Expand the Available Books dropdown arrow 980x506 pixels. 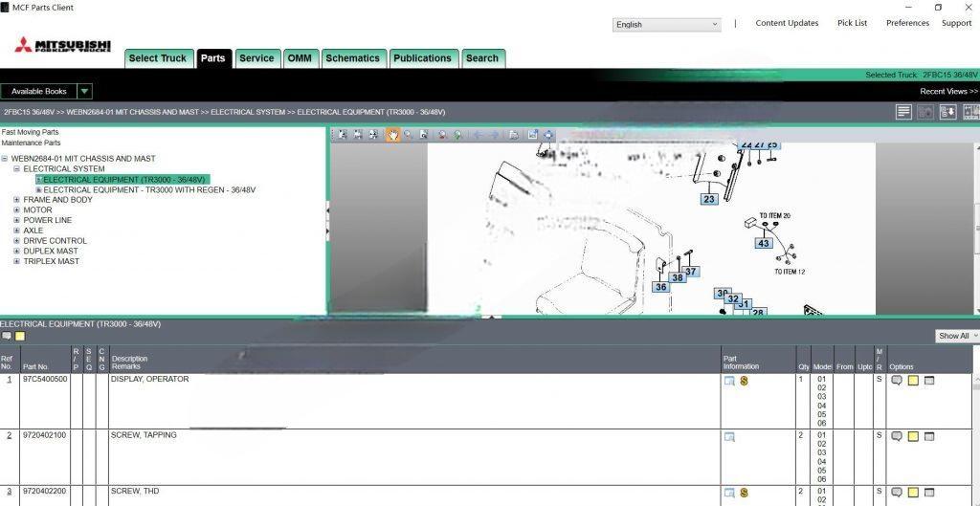click(x=84, y=92)
